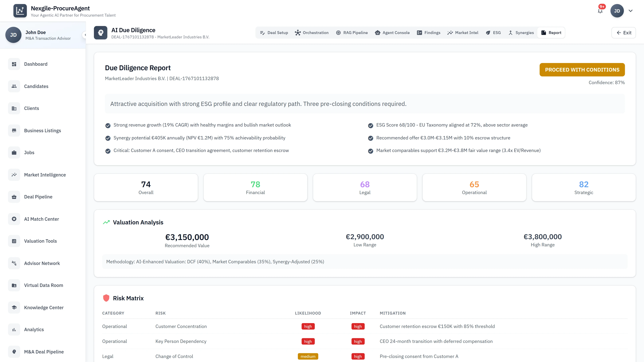Expand the user profile dropdown
The height and width of the screenshot is (362, 644).
(631, 11)
